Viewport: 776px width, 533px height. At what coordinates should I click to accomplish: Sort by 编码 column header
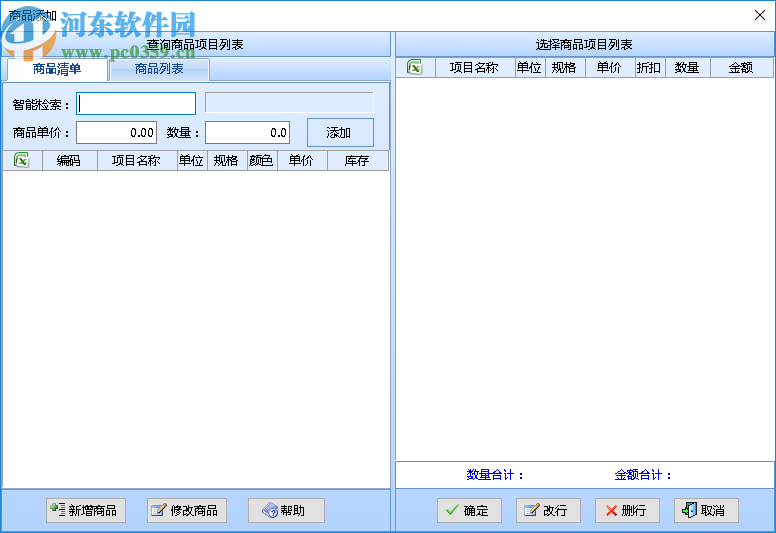click(70, 160)
